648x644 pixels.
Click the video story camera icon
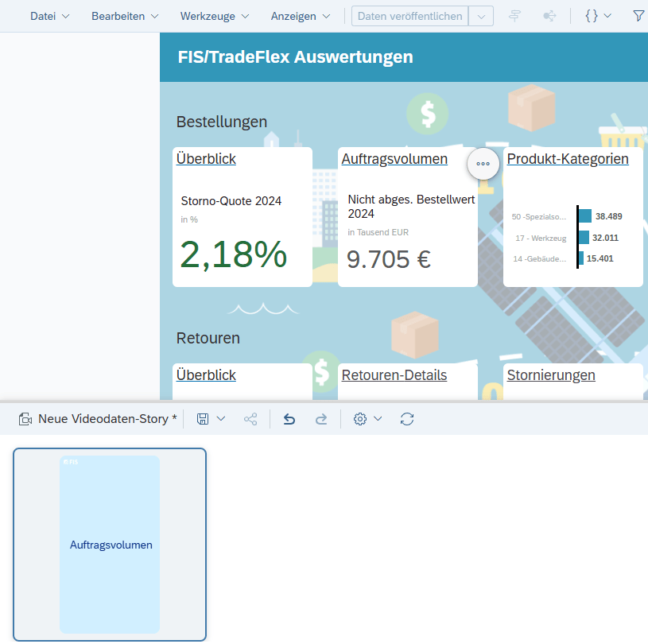(x=25, y=419)
